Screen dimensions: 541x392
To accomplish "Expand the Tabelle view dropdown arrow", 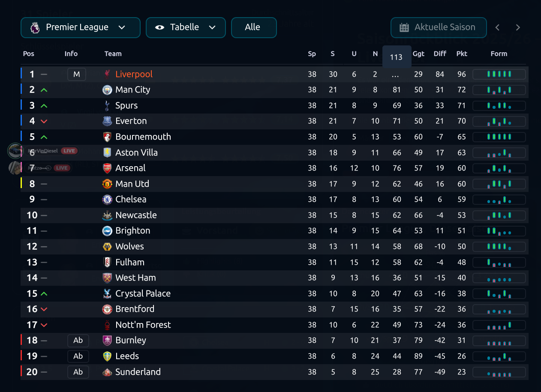I will click(212, 27).
